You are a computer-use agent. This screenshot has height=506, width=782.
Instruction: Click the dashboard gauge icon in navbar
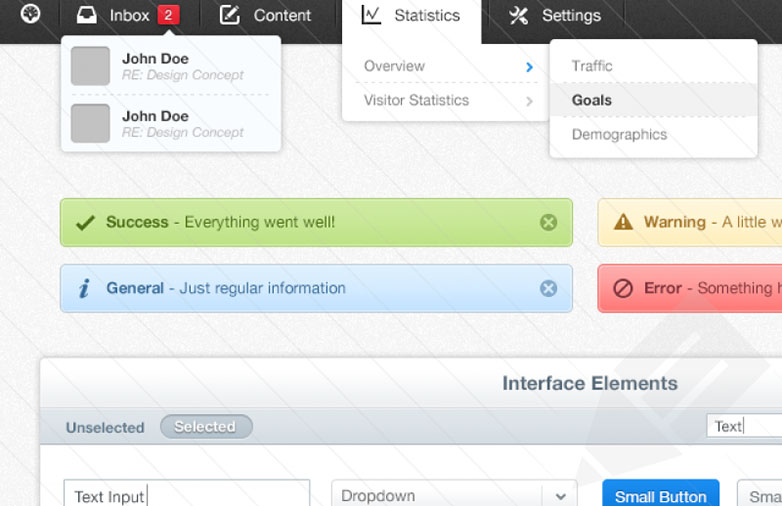30,13
